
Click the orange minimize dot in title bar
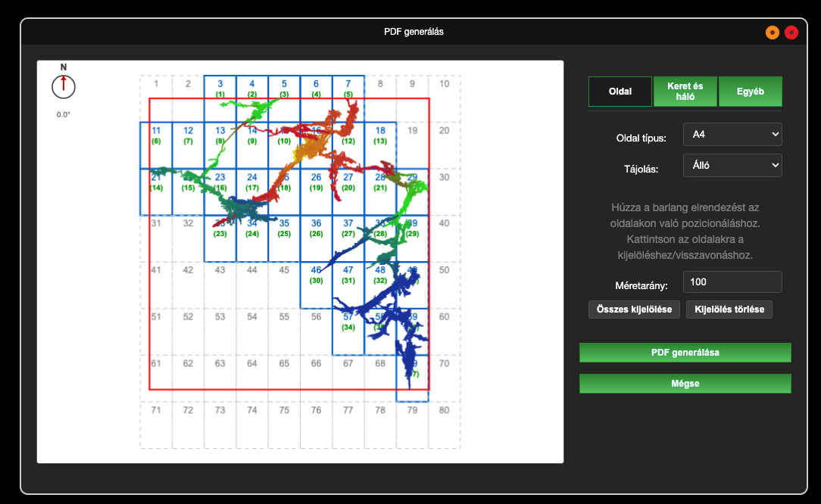(772, 32)
